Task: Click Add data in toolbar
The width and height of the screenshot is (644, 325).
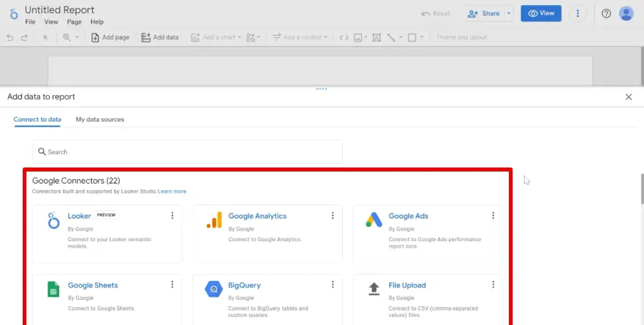Action: 160,37
